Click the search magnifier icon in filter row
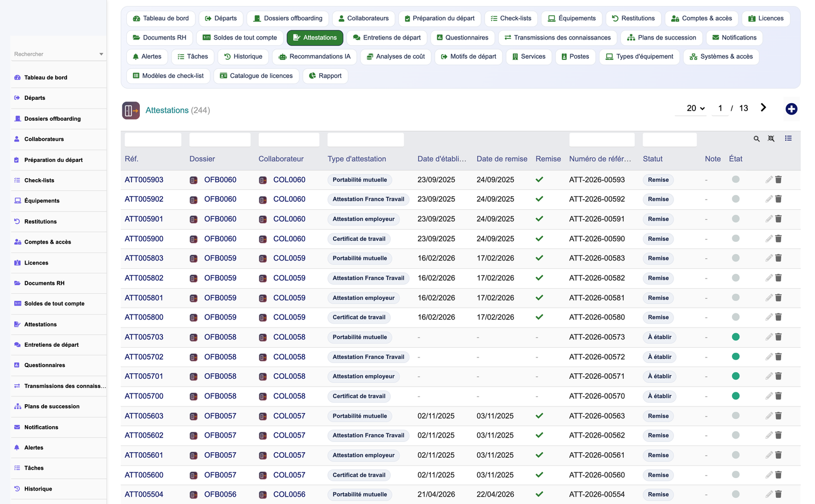 click(756, 139)
